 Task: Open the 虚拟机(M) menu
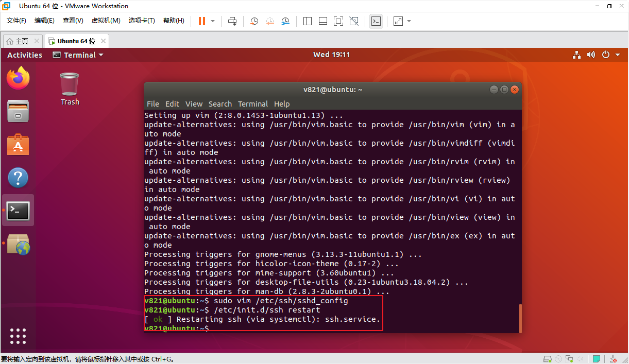tap(106, 21)
